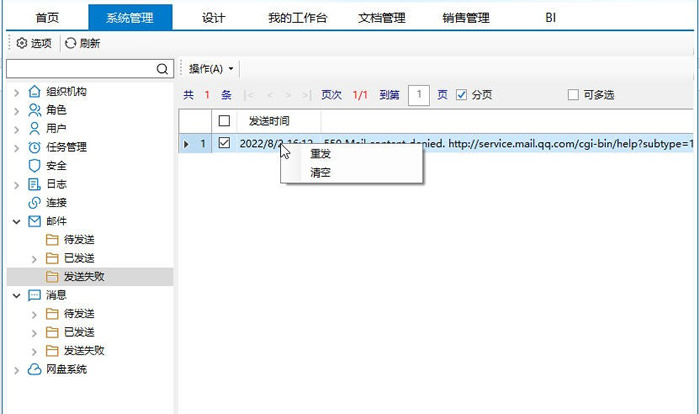Open the 待发送 folder under 消息
The width and height of the screenshot is (700, 414).
(x=78, y=314)
